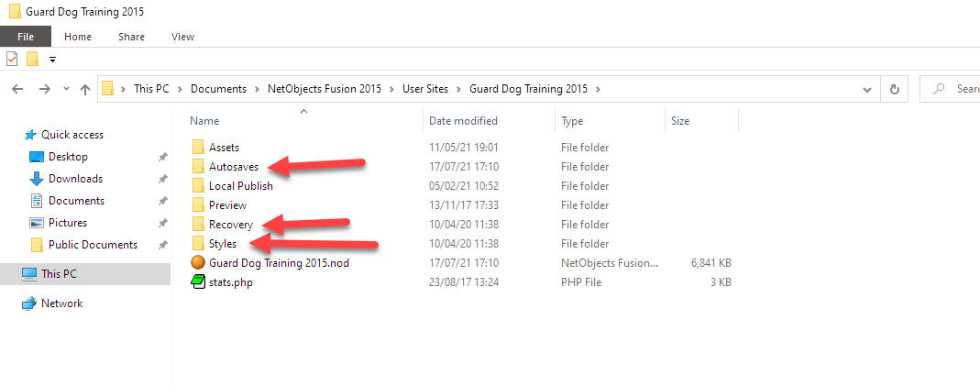Click the PHP File type cell

pyautogui.click(x=581, y=282)
